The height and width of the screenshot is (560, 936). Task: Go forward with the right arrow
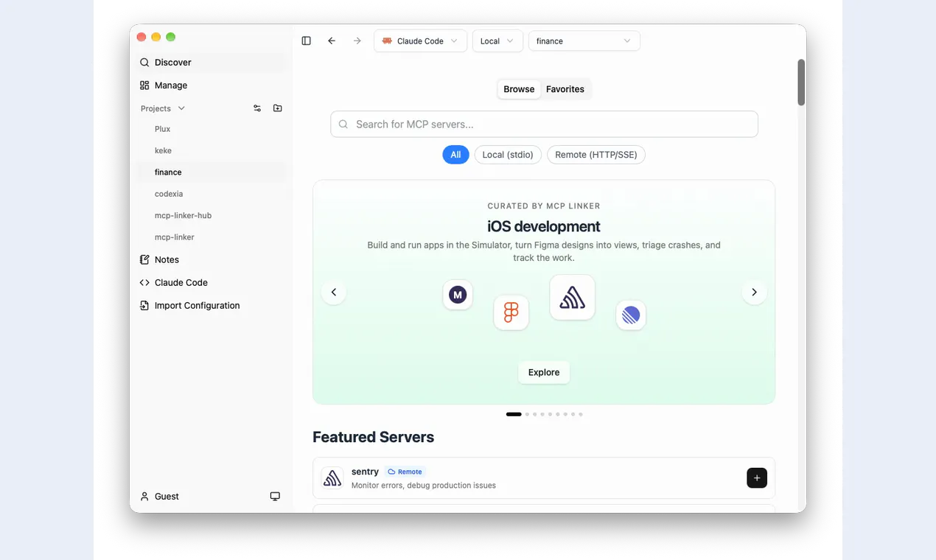coord(357,41)
